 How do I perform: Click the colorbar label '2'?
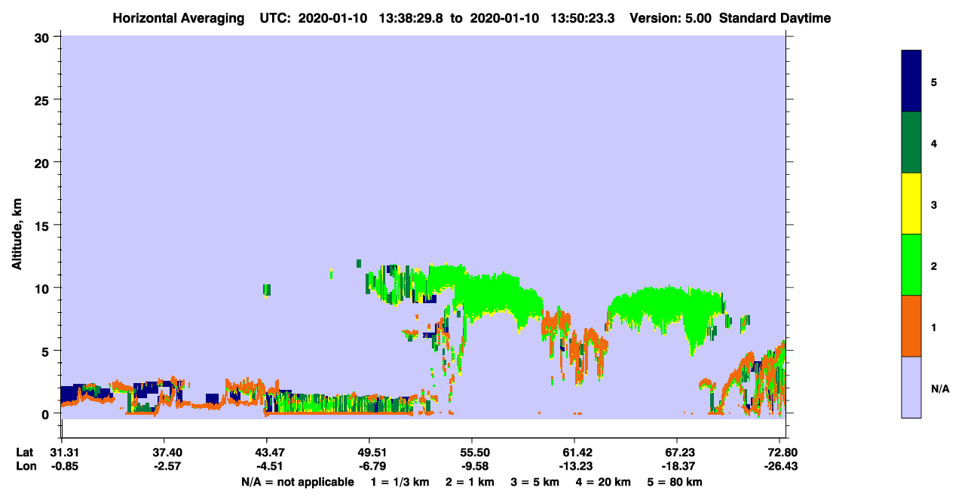click(x=934, y=265)
